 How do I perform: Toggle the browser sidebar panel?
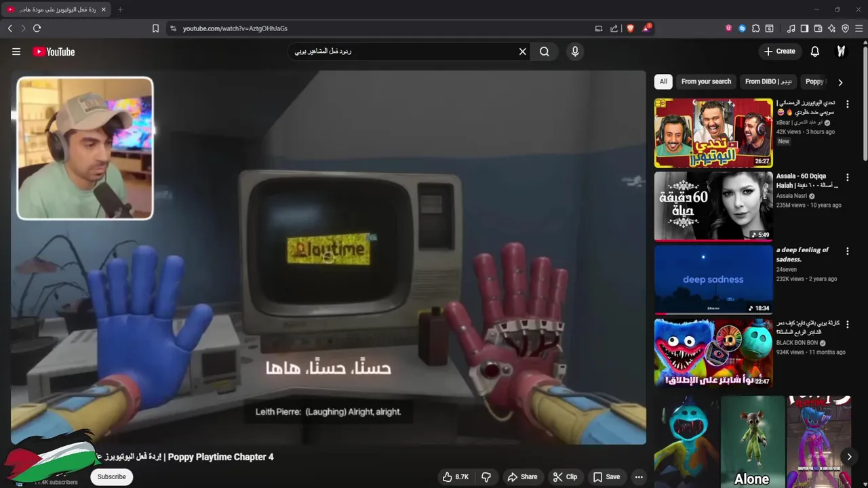804,28
